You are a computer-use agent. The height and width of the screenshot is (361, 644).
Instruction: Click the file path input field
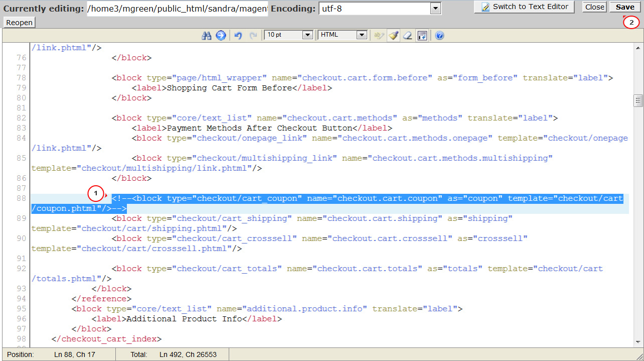pyautogui.click(x=178, y=9)
